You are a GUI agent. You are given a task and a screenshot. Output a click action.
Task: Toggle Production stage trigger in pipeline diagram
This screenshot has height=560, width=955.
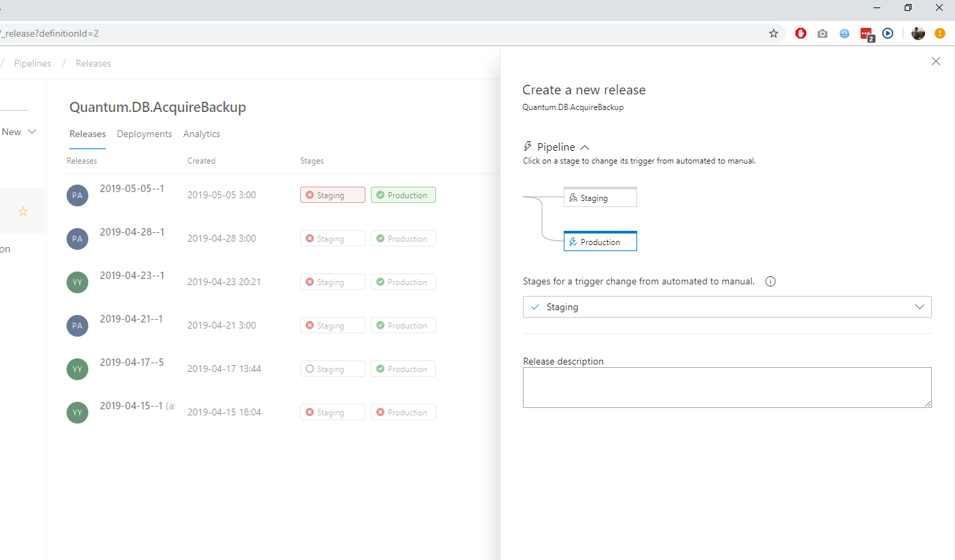click(600, 242)
